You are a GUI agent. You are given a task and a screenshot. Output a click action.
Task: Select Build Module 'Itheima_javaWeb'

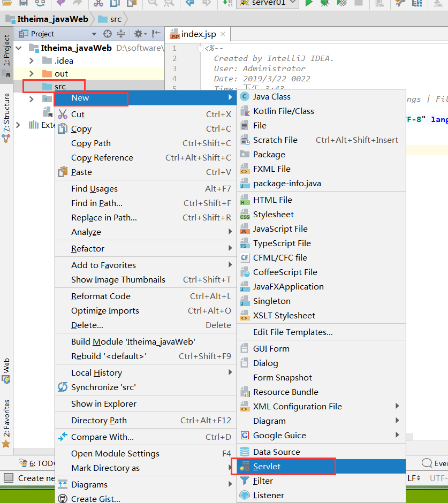(146, 341)
